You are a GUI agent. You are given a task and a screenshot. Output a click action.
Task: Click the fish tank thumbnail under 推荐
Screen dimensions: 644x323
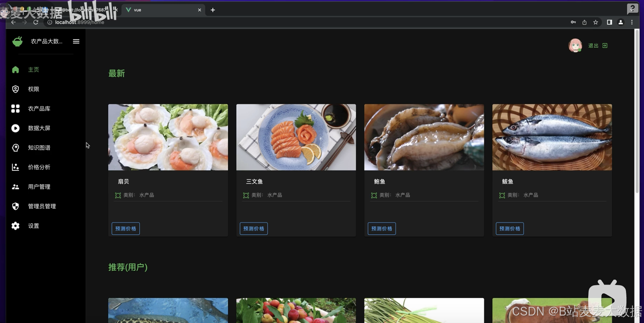(x=168, y=310)
